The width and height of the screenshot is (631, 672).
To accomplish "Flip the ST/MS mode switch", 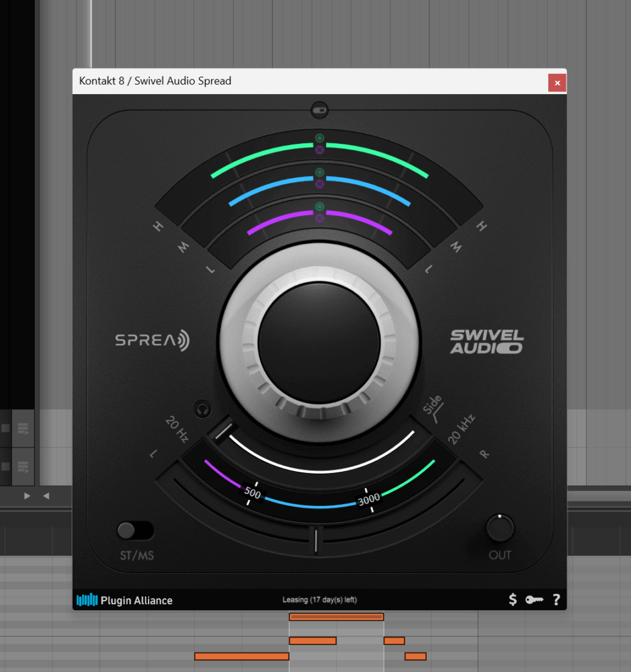I will pos(136,531).
